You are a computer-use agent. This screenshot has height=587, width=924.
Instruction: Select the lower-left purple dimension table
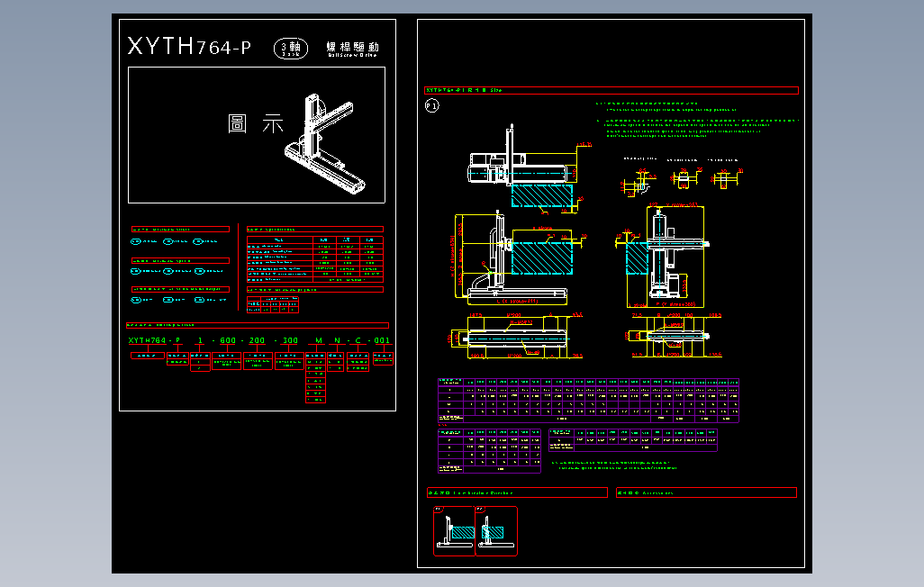pos(489,451)
